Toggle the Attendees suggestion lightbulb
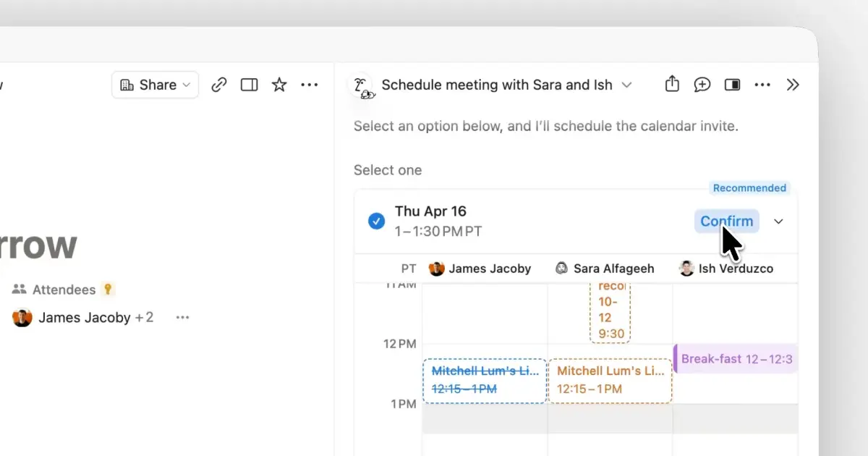The width and height of the screenshot is (868, 456). 106,289
